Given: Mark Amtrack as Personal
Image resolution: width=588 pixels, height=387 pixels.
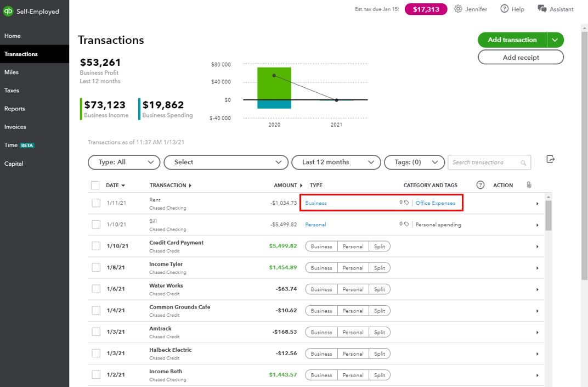Looking at the screenshot, I should 353,332.
